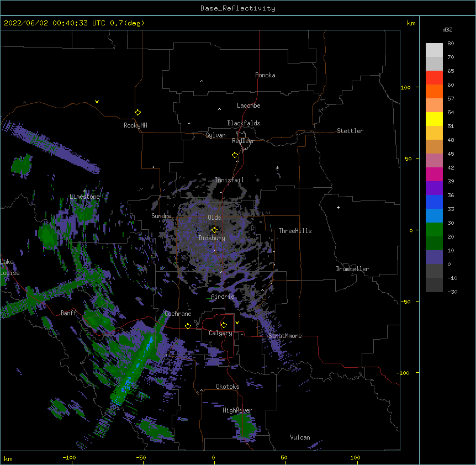The height and width of the screenshot is (465, 476).
Task: Click the RedDeer city label
Action: point(243,141)
